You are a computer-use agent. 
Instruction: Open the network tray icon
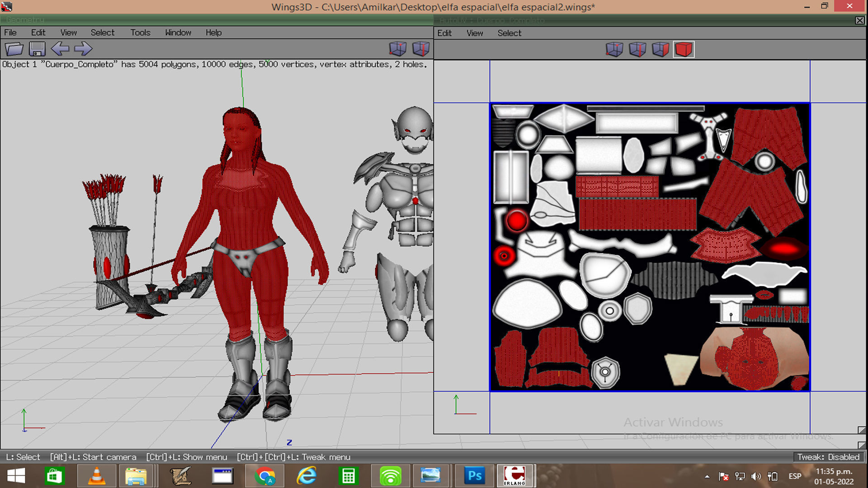click(740, 476)
